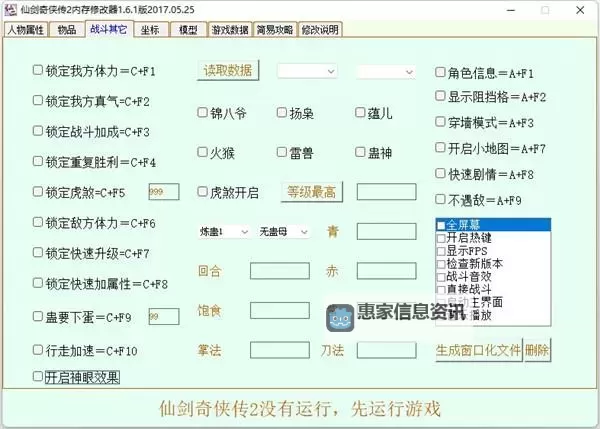
Task: Select 全屏幕 in the options list
Action: 493,225
